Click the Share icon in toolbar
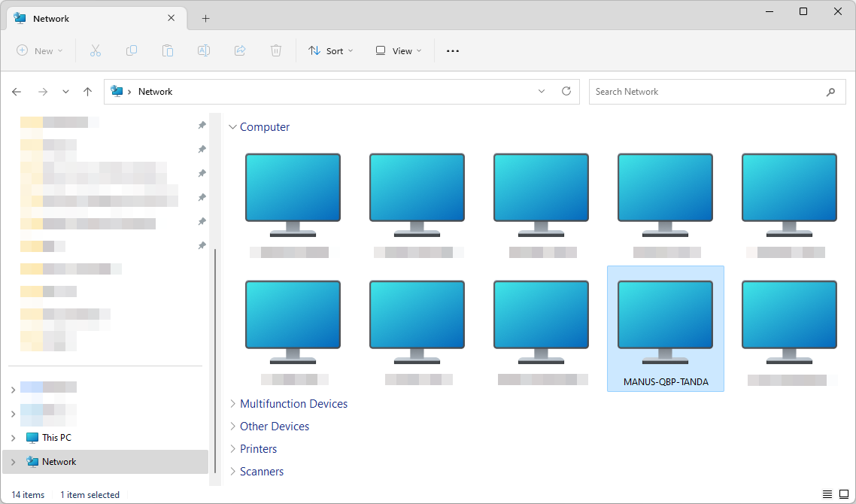 240,50
